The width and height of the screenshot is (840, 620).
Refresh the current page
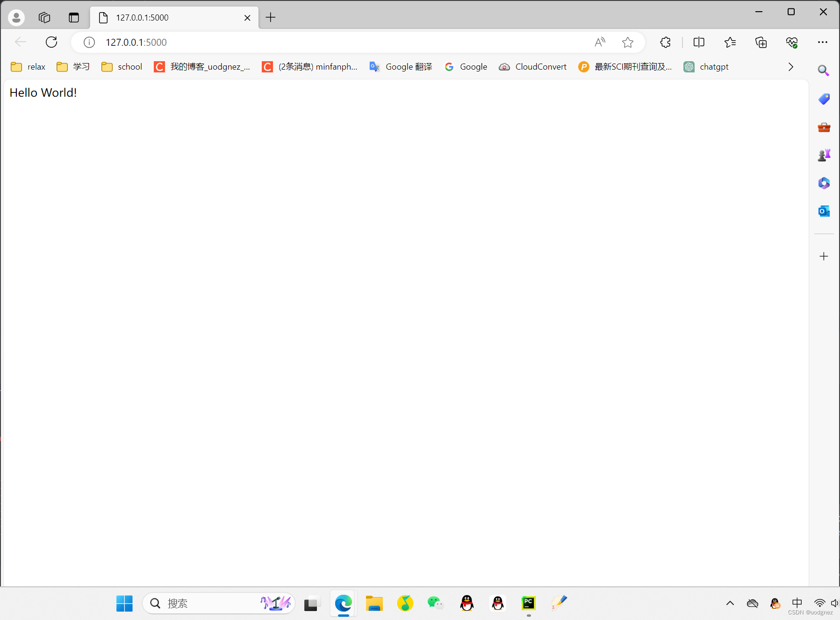click(x=51, y=42)
